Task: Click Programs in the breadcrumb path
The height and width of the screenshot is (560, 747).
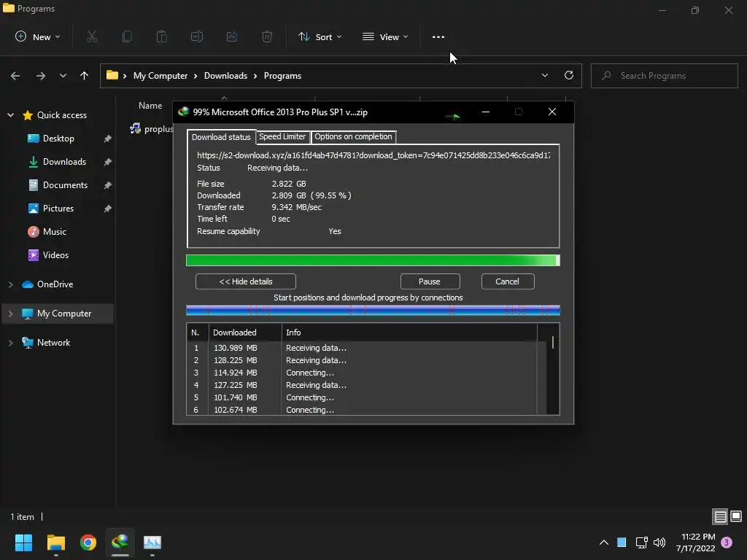Action: click(282, 76)
